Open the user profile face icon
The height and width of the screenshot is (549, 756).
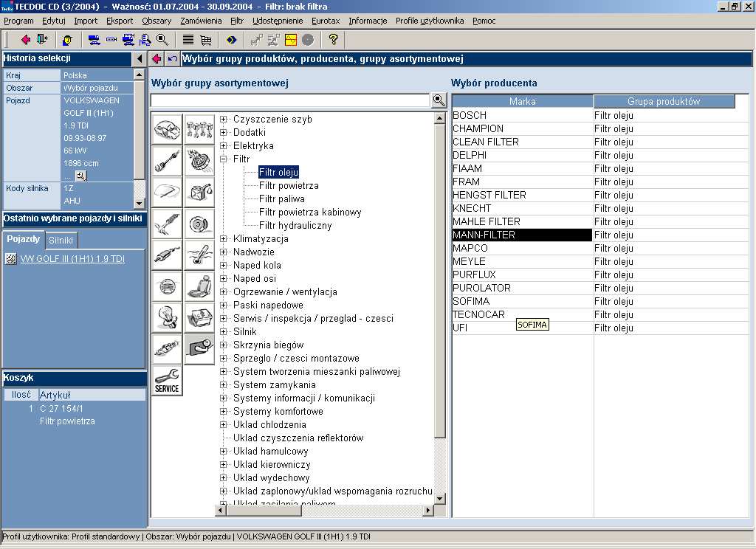click(67, 40)
